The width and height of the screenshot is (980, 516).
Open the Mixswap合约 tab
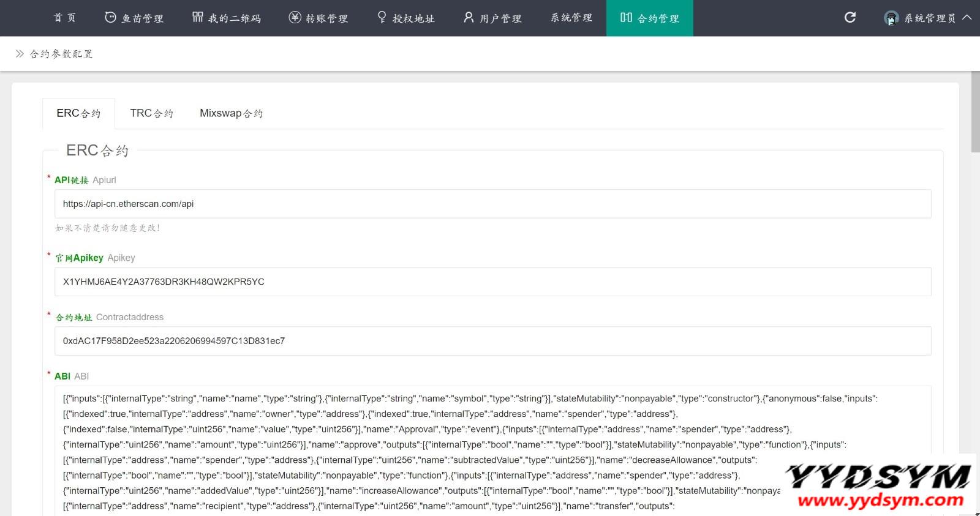click(231, 113)
